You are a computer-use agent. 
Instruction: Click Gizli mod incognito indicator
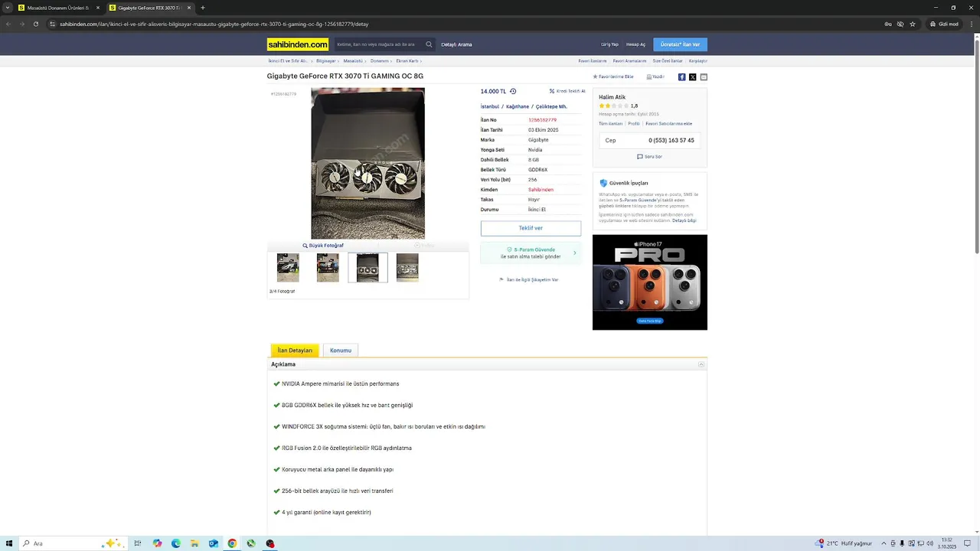(944, 24)
